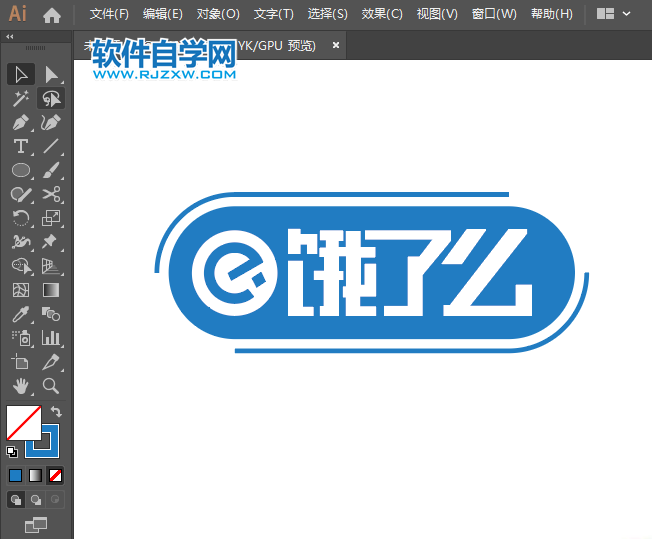Image resolution: width=652 pixels, height=539 pixels.
Task: Select the Paintbrush tool
Action: [x=51, y=171]
